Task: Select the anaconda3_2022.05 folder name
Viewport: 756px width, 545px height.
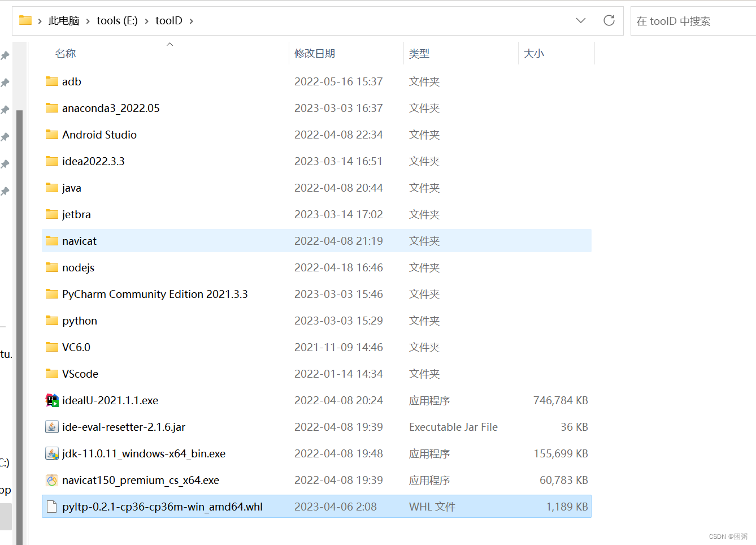Action: (x=111, y=108)
